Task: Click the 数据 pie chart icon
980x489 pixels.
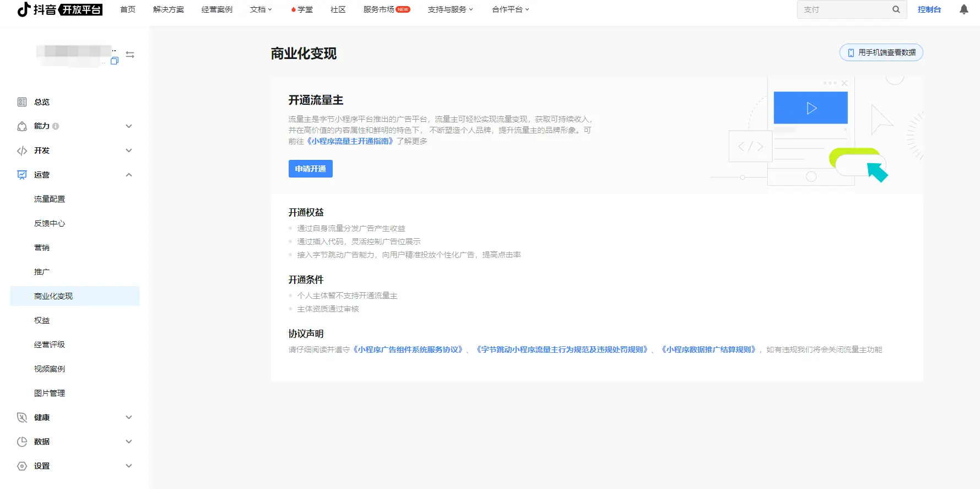Action: 22,442
